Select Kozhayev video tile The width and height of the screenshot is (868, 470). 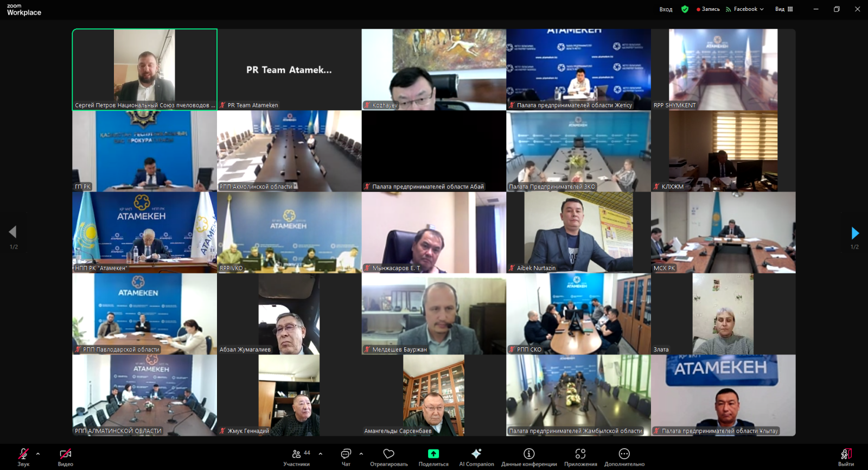pos(434,69)
